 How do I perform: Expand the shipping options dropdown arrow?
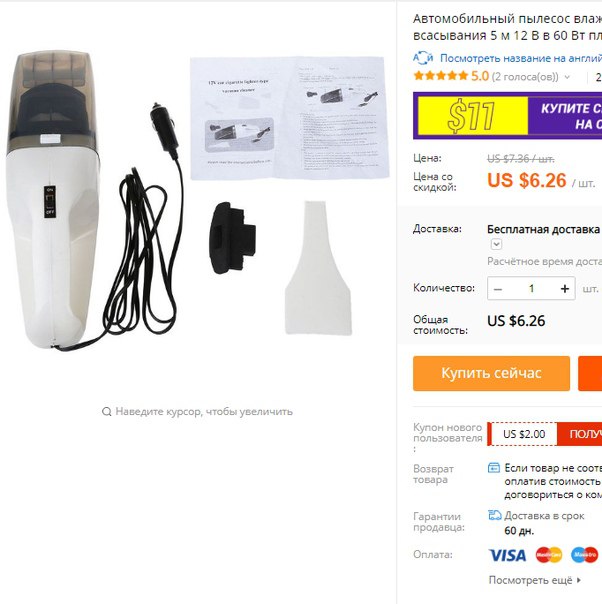(496, 244)
